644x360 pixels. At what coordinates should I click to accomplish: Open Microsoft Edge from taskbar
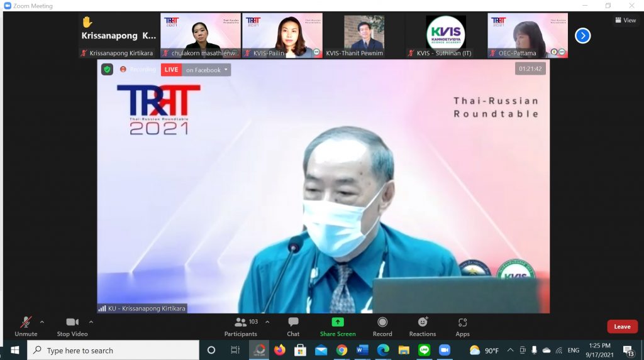(383, 350)
